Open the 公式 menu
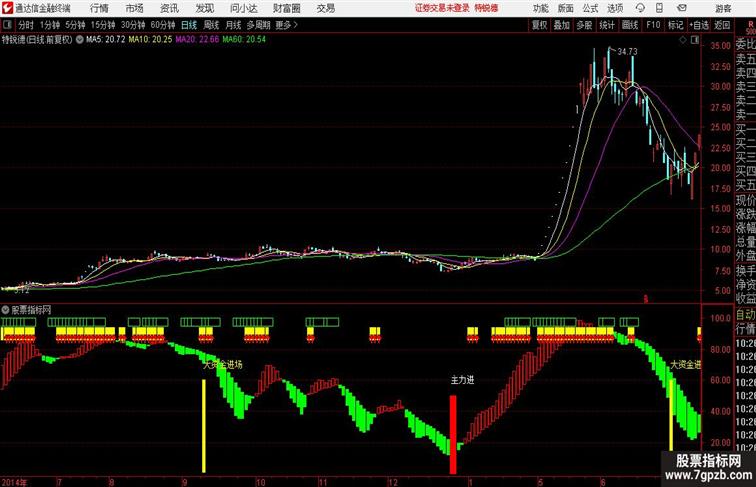756x487 pixels. [590, 8]
